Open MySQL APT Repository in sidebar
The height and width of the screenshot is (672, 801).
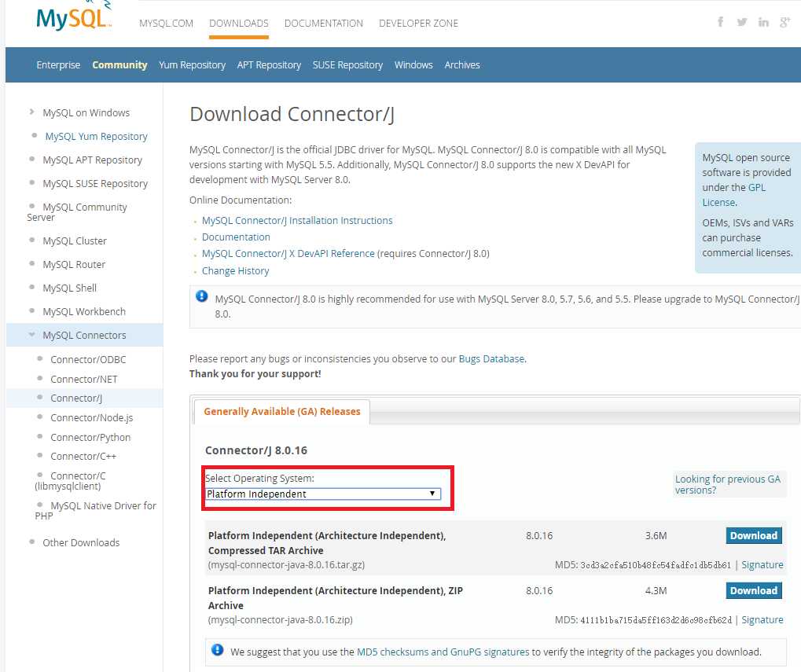tap(93, 160)
